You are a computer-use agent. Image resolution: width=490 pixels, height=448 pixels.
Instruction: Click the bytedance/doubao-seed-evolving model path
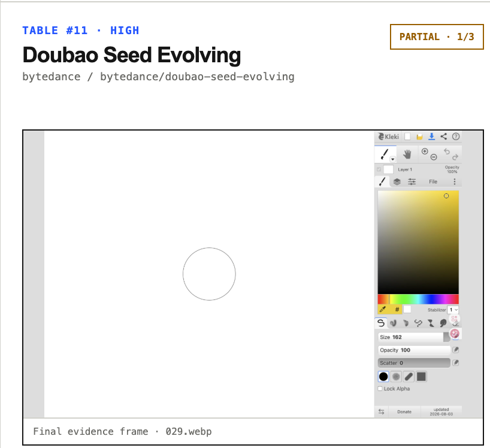tap(197, 77)
